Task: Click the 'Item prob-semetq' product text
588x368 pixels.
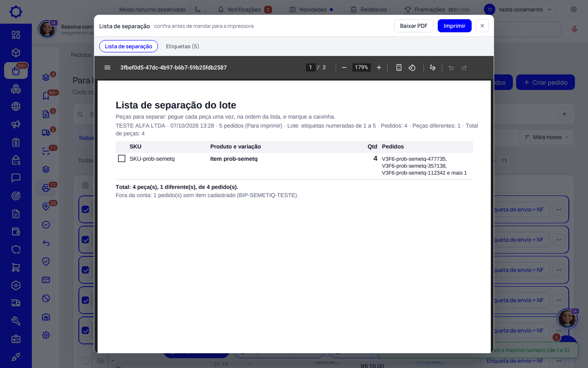Action: [x=234, y=159]
